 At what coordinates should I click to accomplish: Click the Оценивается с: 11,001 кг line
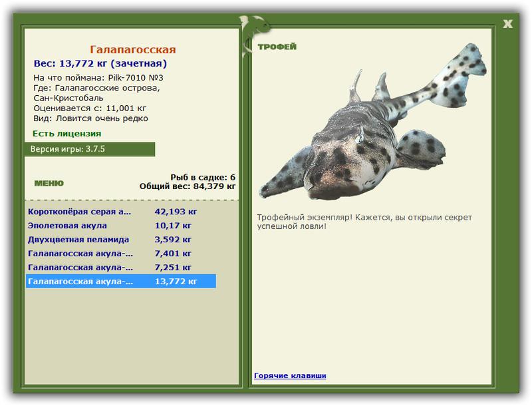pyautogui.click(x=90, y=108)
